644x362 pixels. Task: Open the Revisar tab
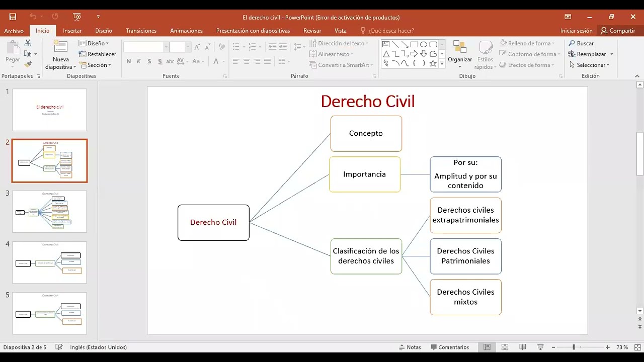coord(312,31)
